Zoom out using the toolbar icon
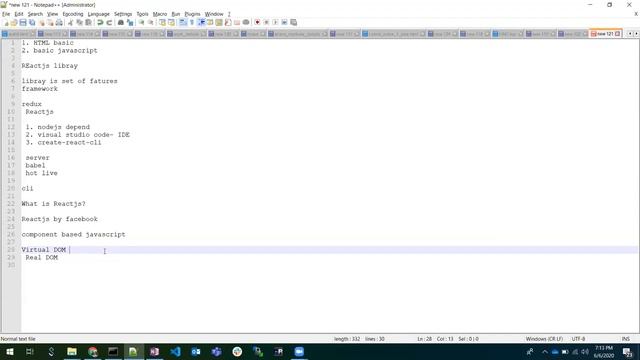640x360 pixels. point(151,22)
